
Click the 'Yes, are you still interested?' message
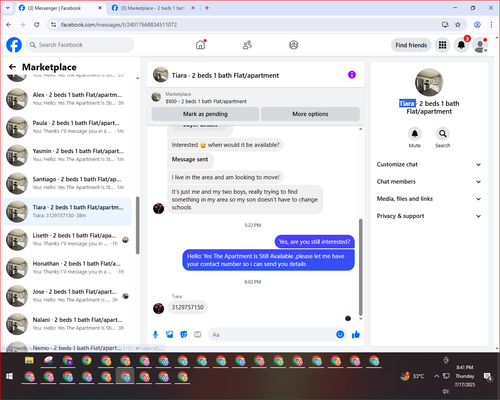[314, 242]
